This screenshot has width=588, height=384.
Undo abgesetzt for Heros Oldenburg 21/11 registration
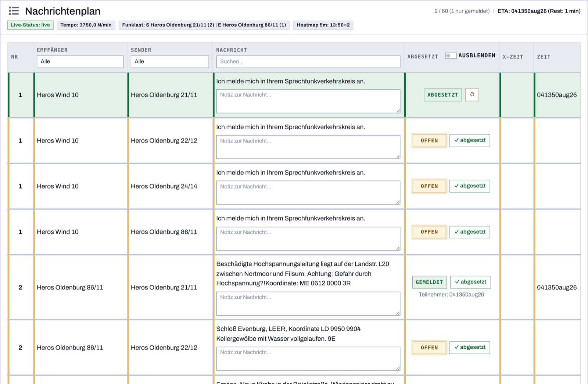click(x=472, y=95)
